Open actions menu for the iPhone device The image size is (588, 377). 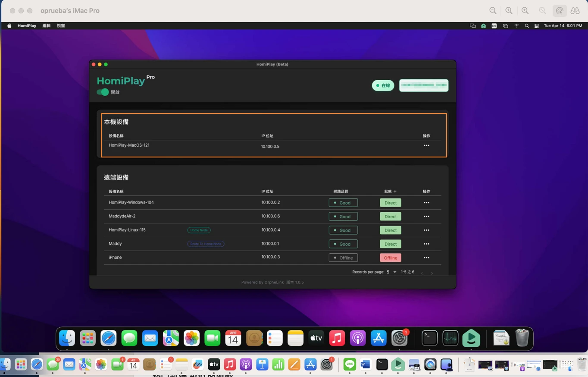tap(426, 258)
